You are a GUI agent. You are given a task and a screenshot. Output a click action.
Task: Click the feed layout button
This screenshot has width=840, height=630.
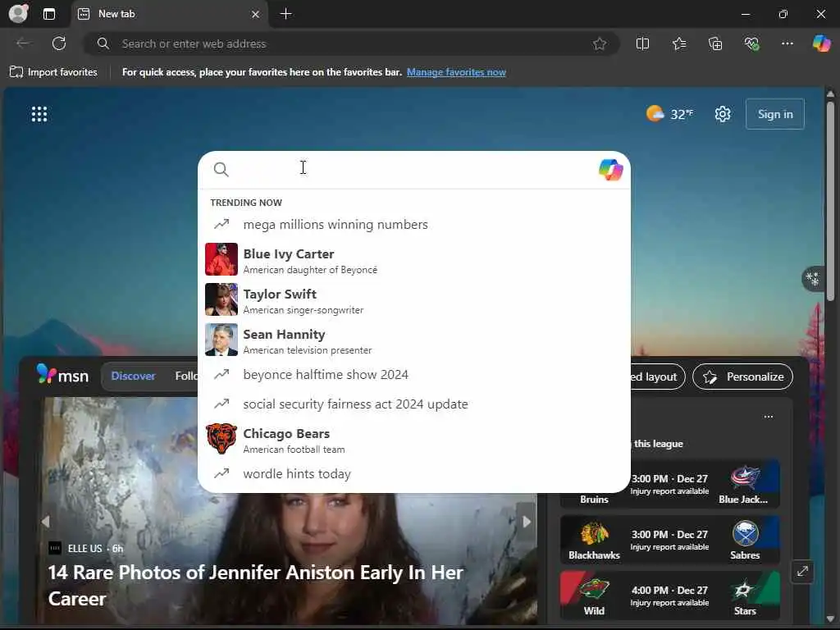(x=657, y=377)
